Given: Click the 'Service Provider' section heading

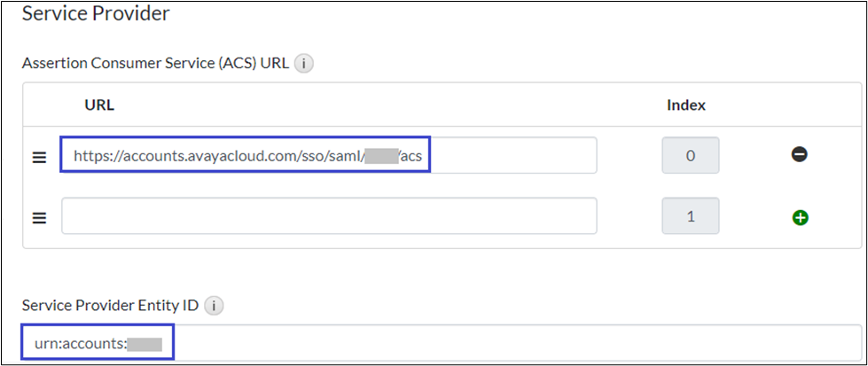Looking at the screenshot, I should [95, 14].
